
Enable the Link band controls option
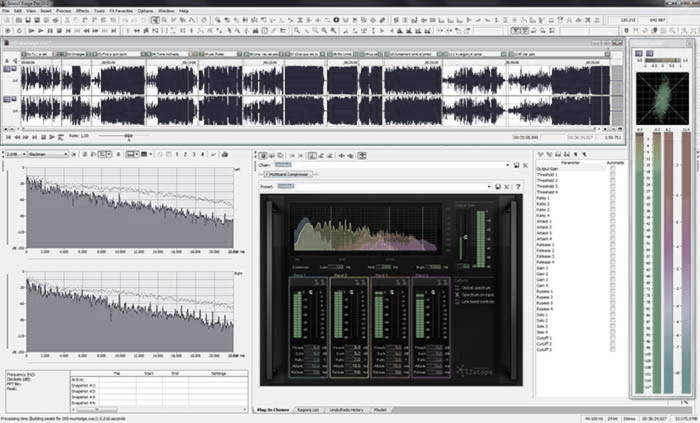point(457,302)
